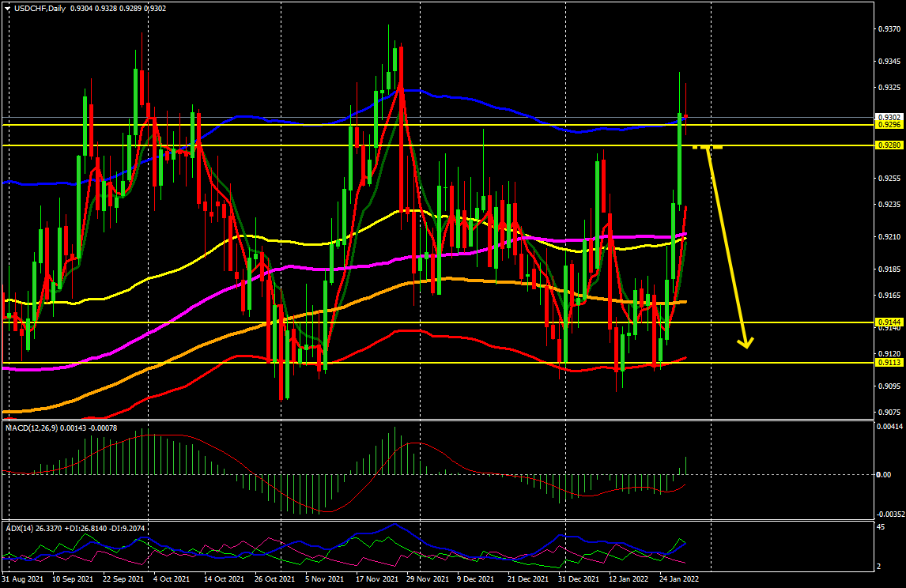Screen dimensions: 906x588
Task: Click the 14 Oct 2021 date label
Action: [225, 579]
